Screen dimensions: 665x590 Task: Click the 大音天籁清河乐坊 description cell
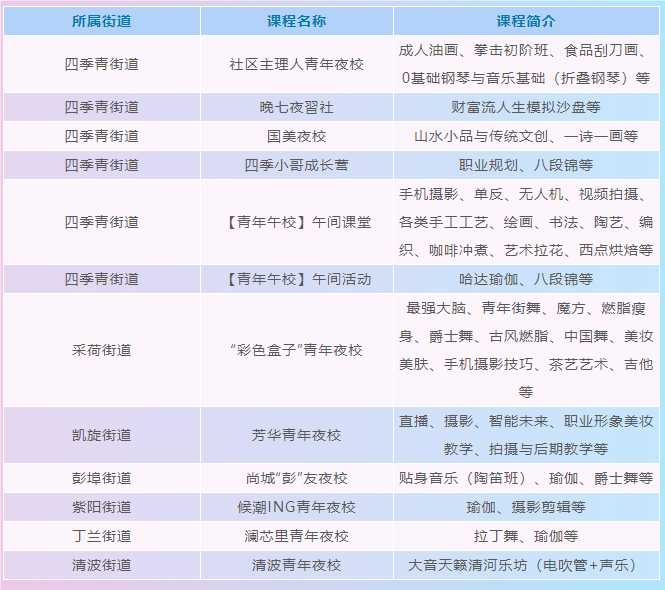[x=525, y=565]
